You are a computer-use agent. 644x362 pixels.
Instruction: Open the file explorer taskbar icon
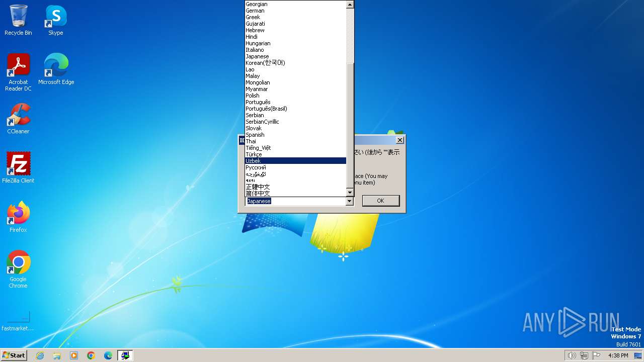click(x=57, y=355)
